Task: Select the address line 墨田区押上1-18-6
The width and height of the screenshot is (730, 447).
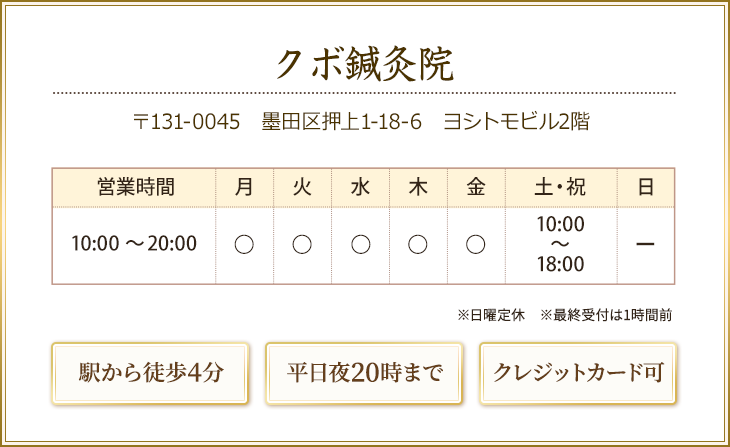Action: click(x=341, y=122)
